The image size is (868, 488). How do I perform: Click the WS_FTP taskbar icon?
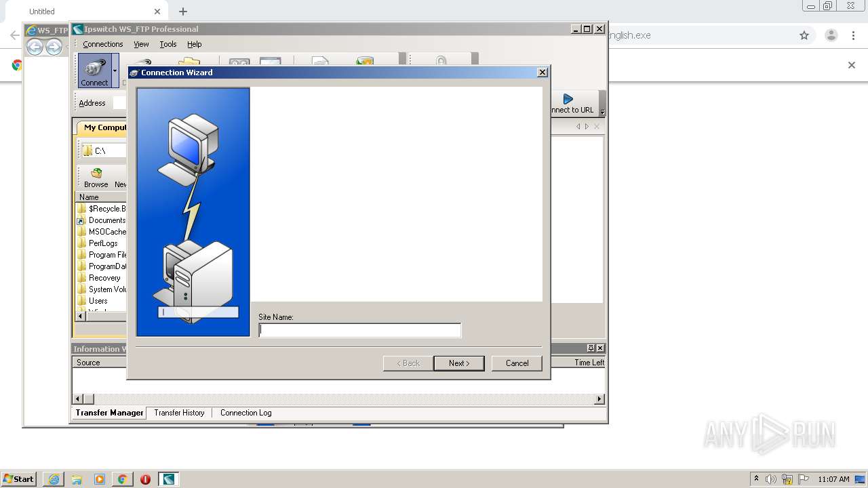click(x=169, y=479)
